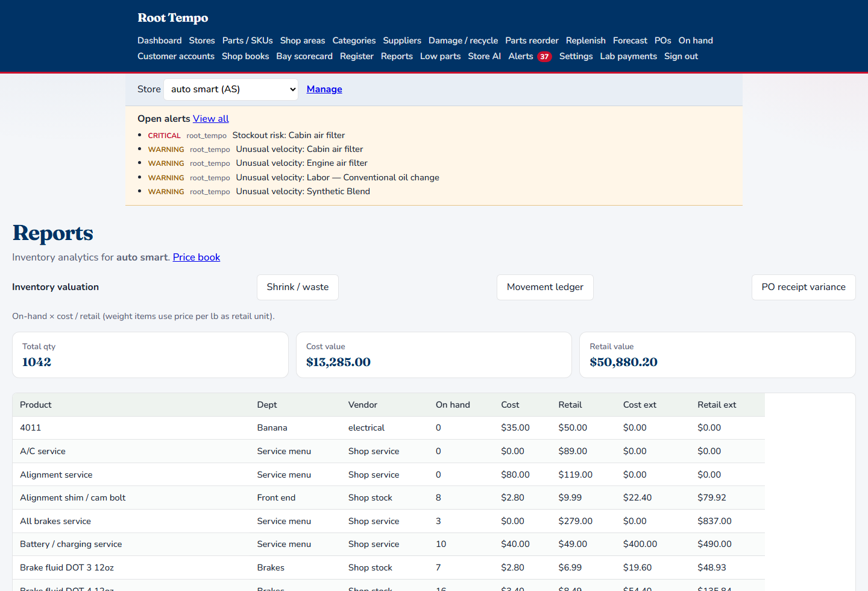Screen dimensions: 868x591
Task: Open the Store dropdown showing auto smart (AS)
Action: click(x=231, y=89)
